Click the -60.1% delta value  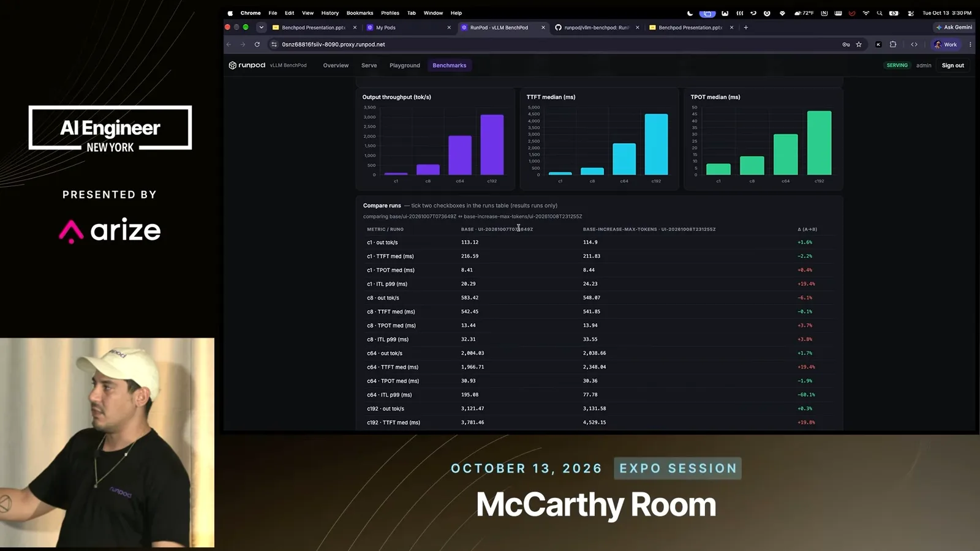[x=806, y=395]
